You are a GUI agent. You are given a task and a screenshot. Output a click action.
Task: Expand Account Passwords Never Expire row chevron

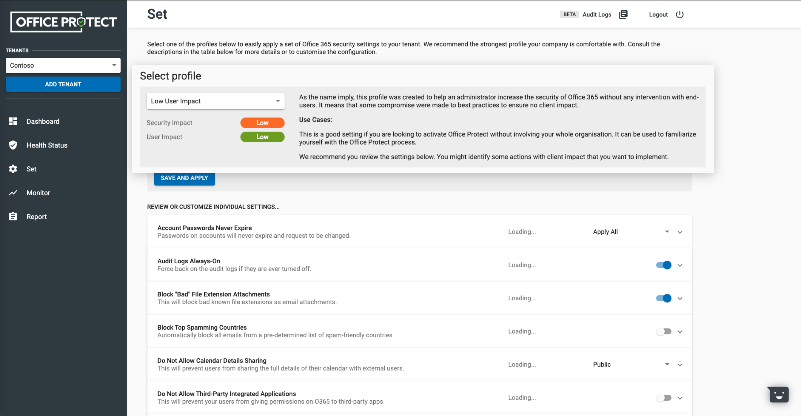(680, 232)
